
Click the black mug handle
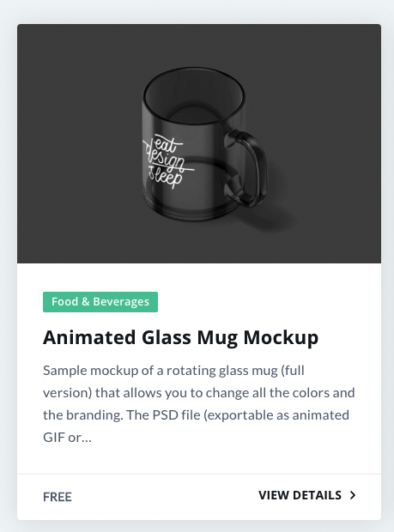coord(246,169)
